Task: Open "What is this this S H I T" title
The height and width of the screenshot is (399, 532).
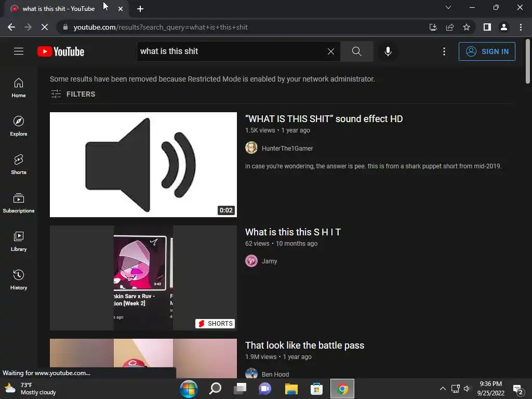Action: [293, 232]
